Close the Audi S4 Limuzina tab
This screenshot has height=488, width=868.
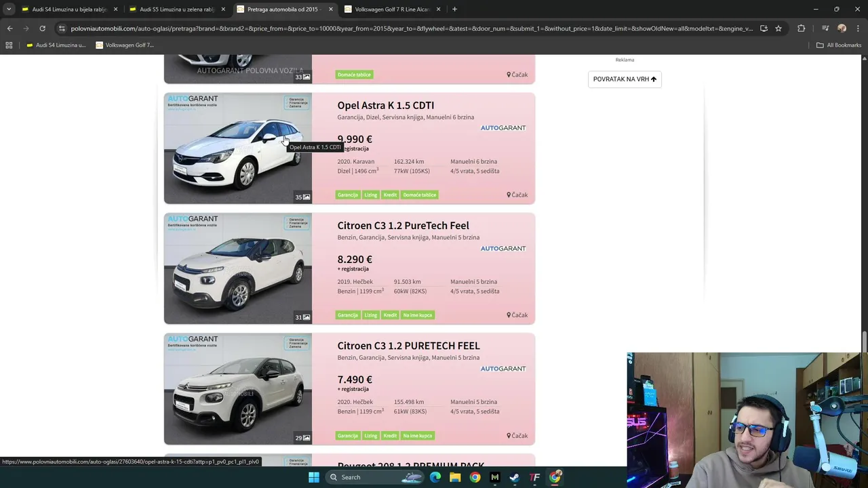[115, 9]
